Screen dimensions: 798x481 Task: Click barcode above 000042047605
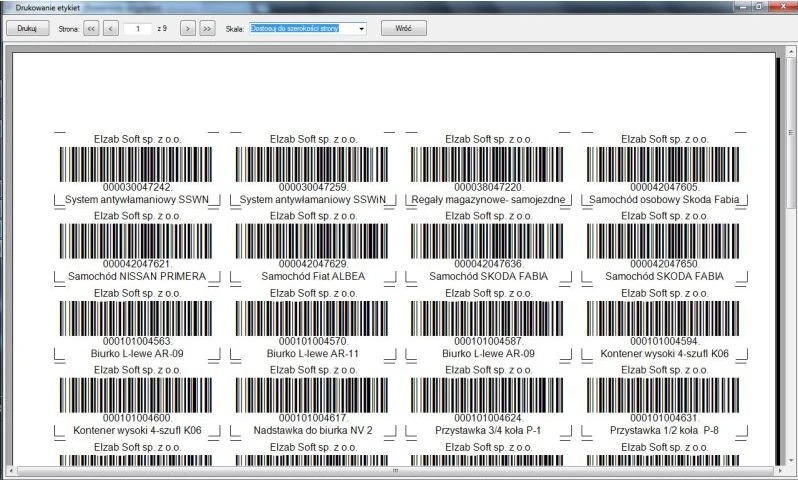click(663, 164)
